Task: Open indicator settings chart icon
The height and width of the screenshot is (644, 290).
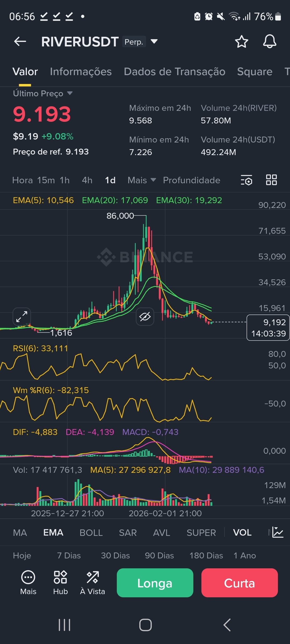Action: click(x=277, y=532)
